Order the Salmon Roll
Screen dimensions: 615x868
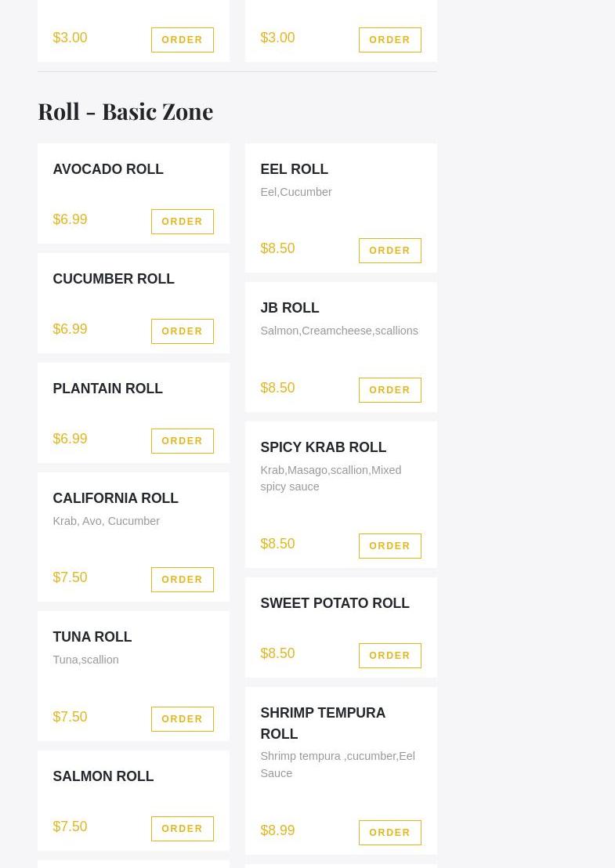pyautogui.click(x=182, y=829)
